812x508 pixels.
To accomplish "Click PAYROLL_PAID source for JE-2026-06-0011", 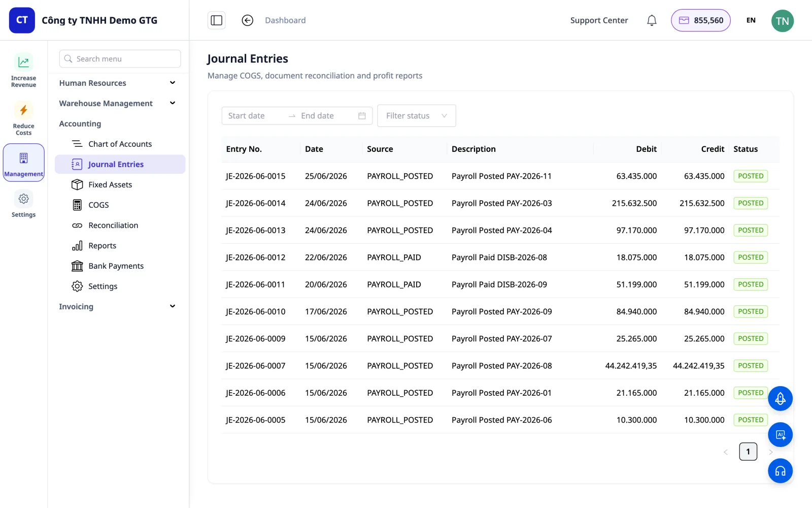I will pyautogui.click(x=394, y=284).
